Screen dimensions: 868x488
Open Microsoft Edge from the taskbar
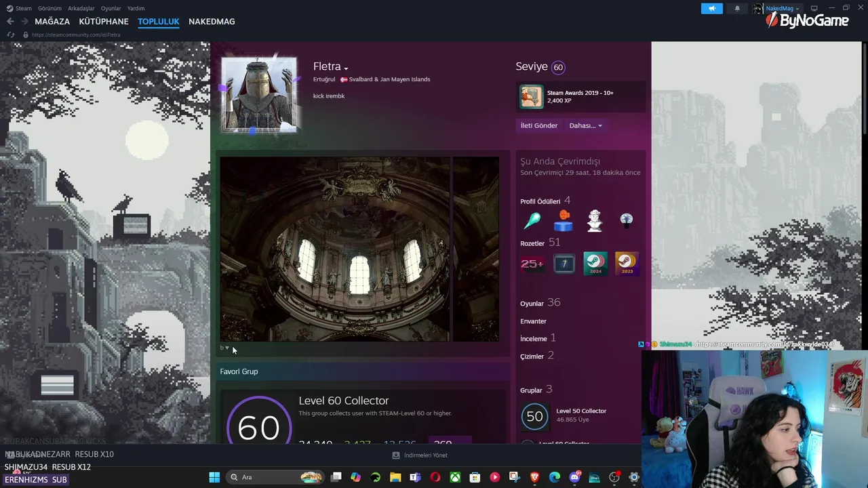coord(554,477)
